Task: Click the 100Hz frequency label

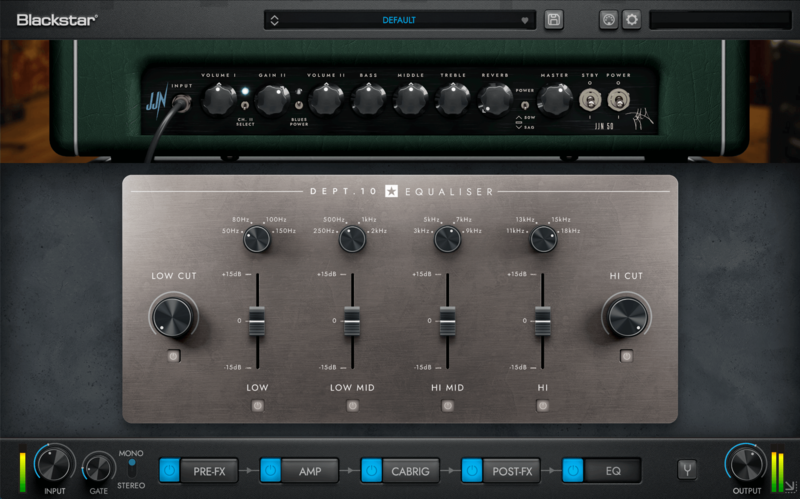Action: click(x=276, y=219)
